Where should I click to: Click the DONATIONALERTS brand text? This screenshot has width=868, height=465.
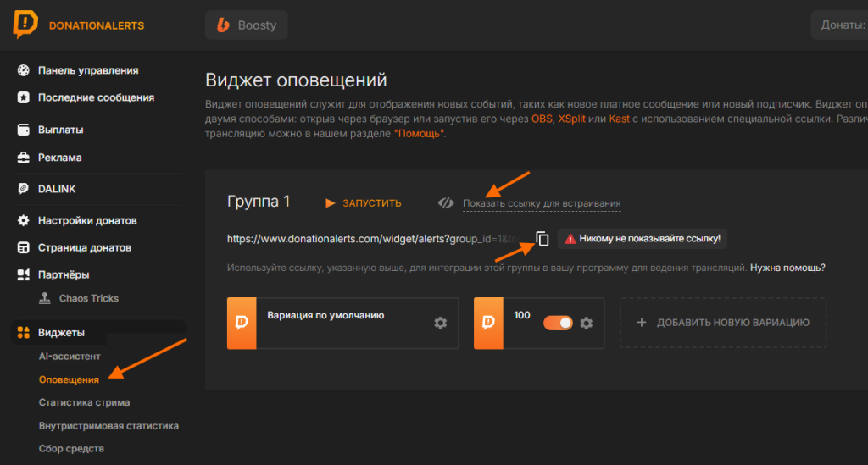(97, 25)
